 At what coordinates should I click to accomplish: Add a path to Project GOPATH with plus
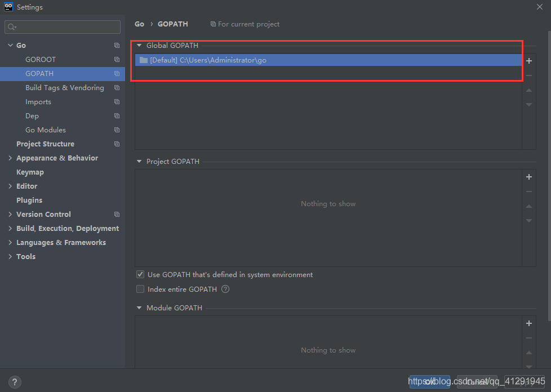(x=529, y=177)
